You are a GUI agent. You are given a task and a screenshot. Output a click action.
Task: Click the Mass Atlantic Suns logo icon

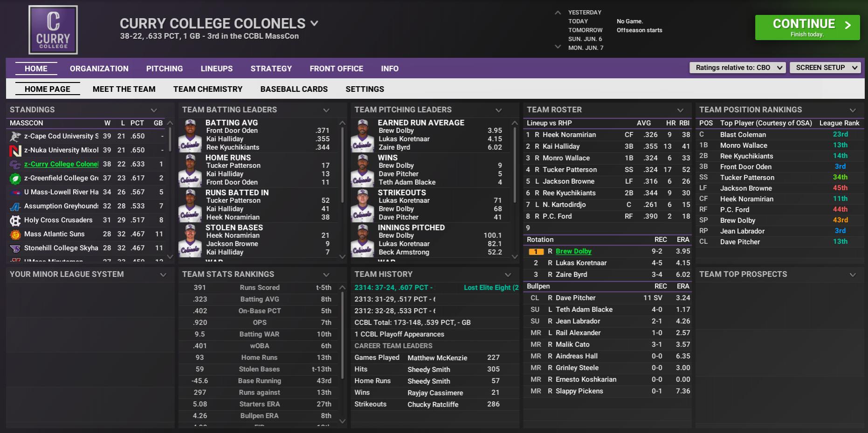[x=15, y=234]
